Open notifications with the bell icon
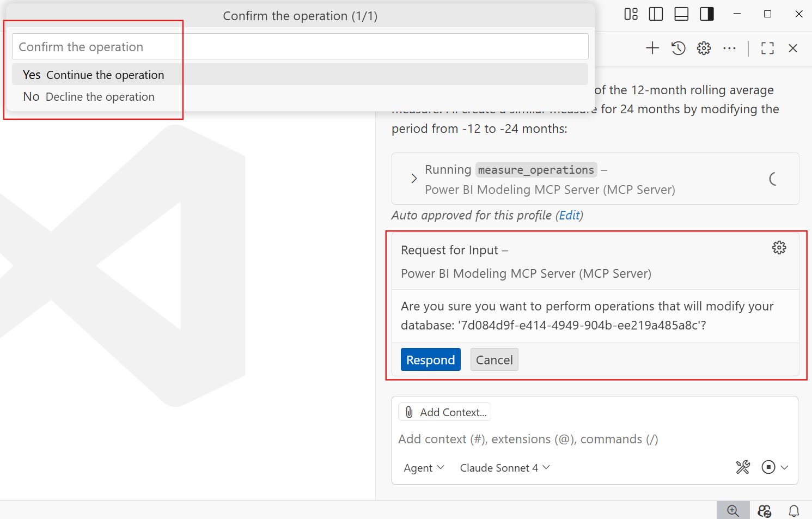The height and width of the screenshot is (519, 812). coord(793,510)
